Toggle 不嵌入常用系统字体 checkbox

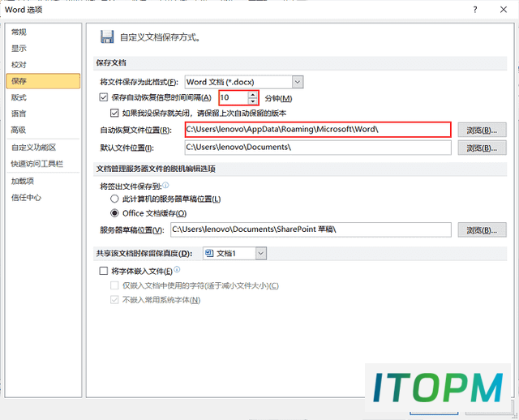coord(114,300)
